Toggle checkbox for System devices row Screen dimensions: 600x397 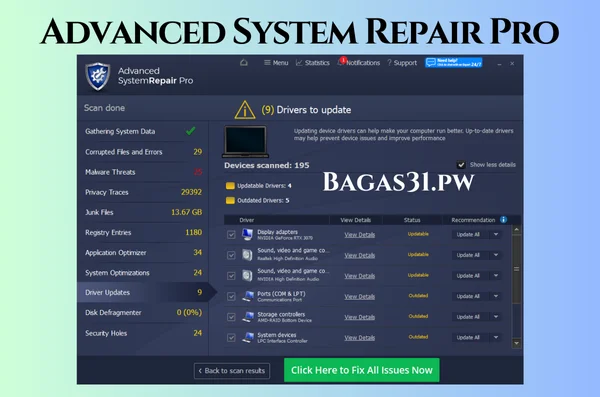pyautogui.click(x=231, y=338)
